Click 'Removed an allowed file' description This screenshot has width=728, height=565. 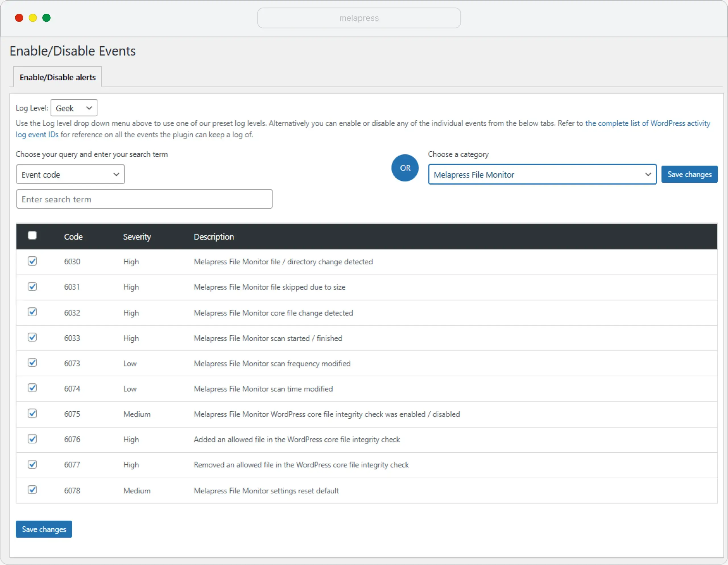pos(301,465)
